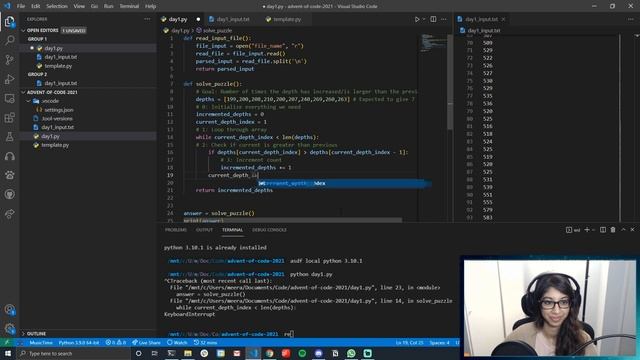Click the Music Time status bar item
This screenshot has height=360, width=640.
41,342
